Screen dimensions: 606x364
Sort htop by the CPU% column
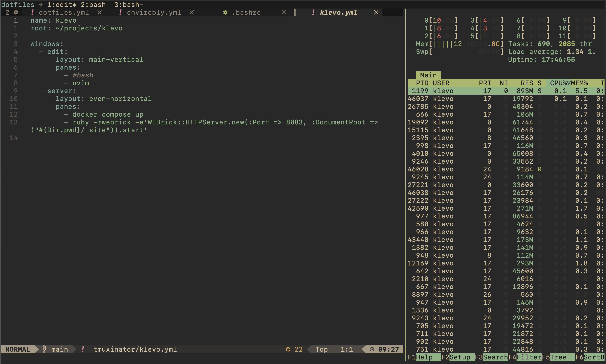(558, 83)
